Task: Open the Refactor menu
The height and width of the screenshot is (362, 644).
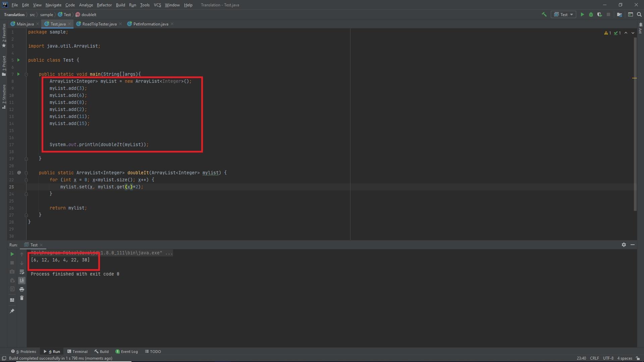Action: coord(104,5)
